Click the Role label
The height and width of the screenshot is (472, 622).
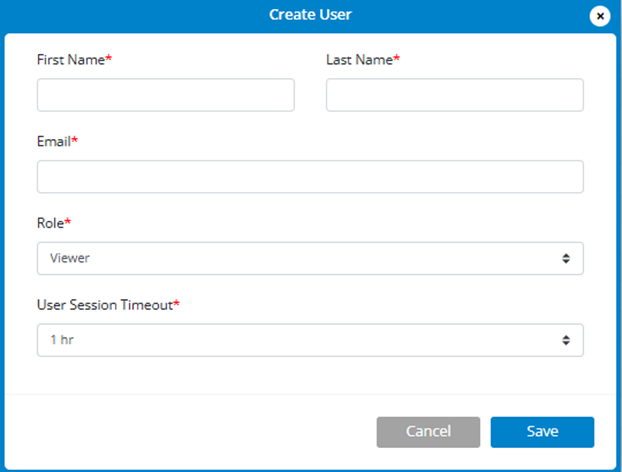(50, 223)
